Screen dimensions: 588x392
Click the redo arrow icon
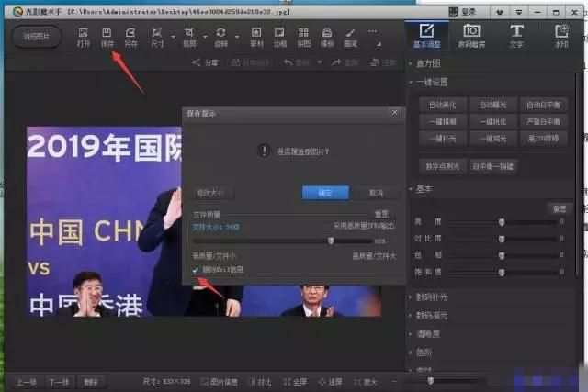pos(336,62)
